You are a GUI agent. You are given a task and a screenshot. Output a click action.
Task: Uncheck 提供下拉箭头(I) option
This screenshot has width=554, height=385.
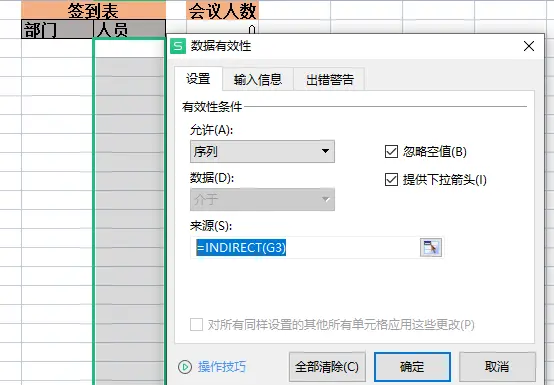(391, 179)
